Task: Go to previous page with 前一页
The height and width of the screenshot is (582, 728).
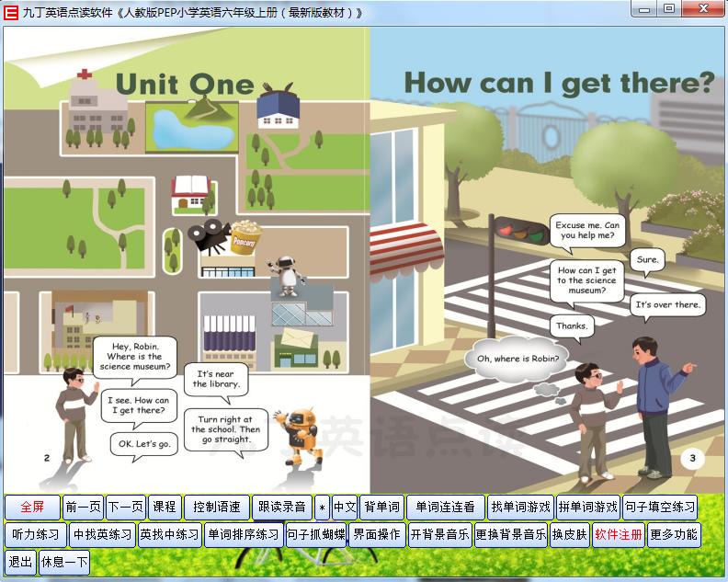Action: [84, 507]
